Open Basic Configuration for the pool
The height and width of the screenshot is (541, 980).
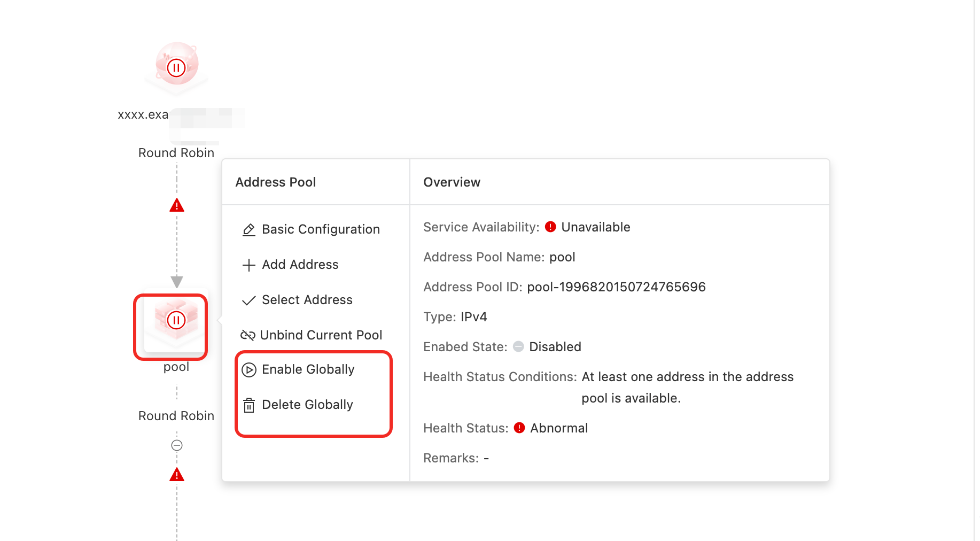320,229
